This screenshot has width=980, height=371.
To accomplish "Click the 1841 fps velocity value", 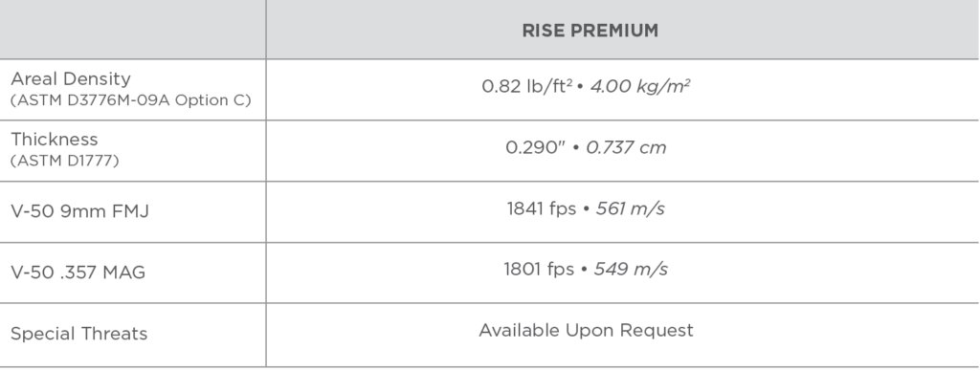I will coord(542,208).
